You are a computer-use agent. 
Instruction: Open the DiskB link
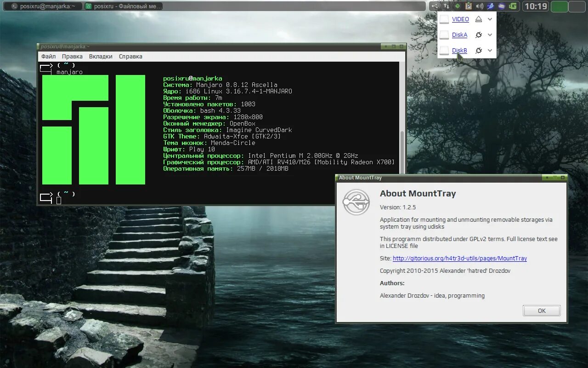tap(459, 51)
